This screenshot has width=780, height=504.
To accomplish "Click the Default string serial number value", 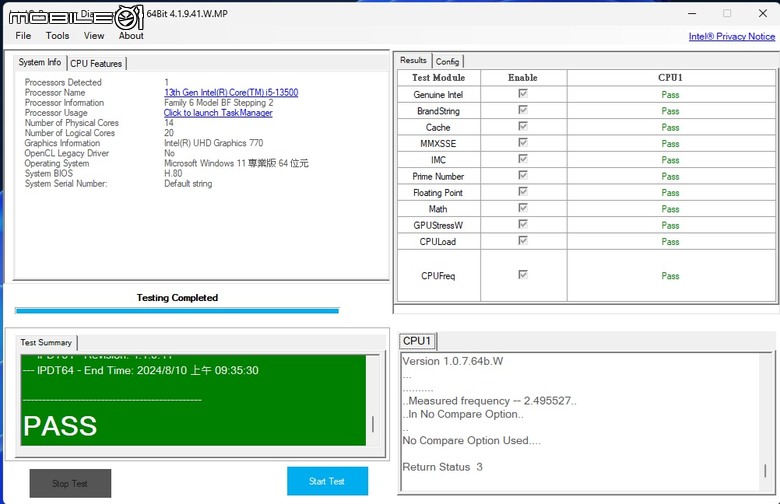I will coord(188,184).
